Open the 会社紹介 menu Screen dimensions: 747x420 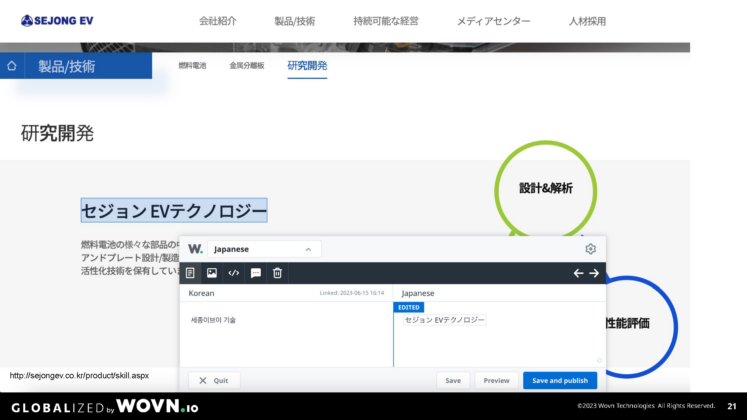tap(218, 21)
